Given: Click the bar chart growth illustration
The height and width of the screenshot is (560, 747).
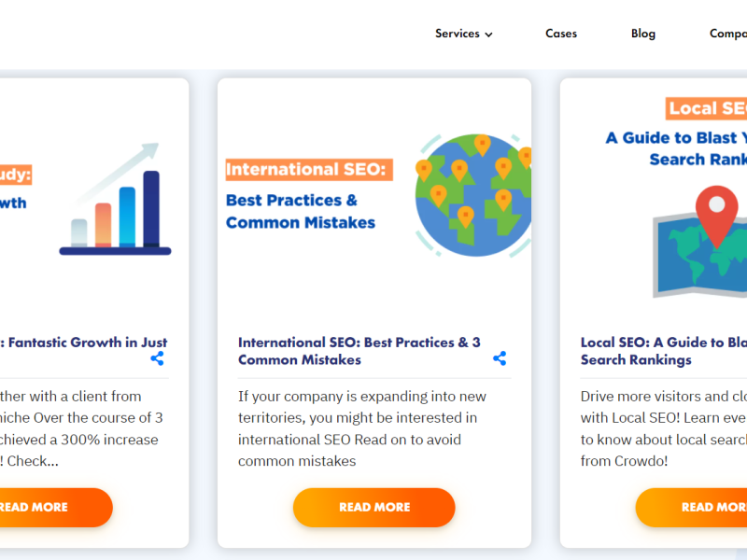Looking at the screenshot, I should [x=116, y=203].
